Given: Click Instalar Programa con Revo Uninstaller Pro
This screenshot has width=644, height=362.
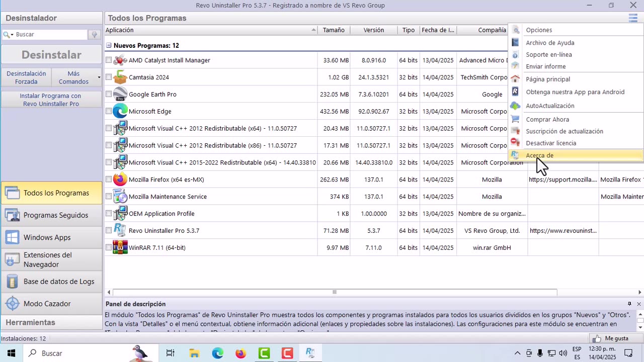Looking at the screenshot, I should [51, 100].
